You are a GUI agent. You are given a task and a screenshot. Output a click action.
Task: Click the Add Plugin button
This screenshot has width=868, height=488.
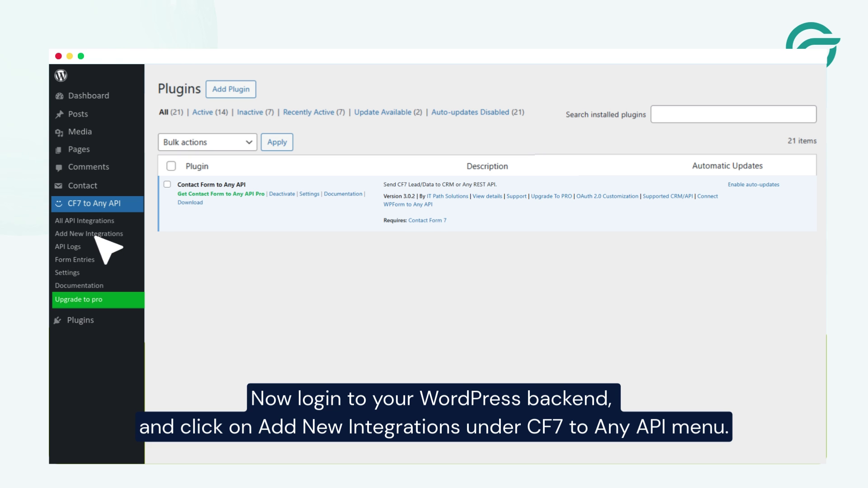click(x=231, y=89)
